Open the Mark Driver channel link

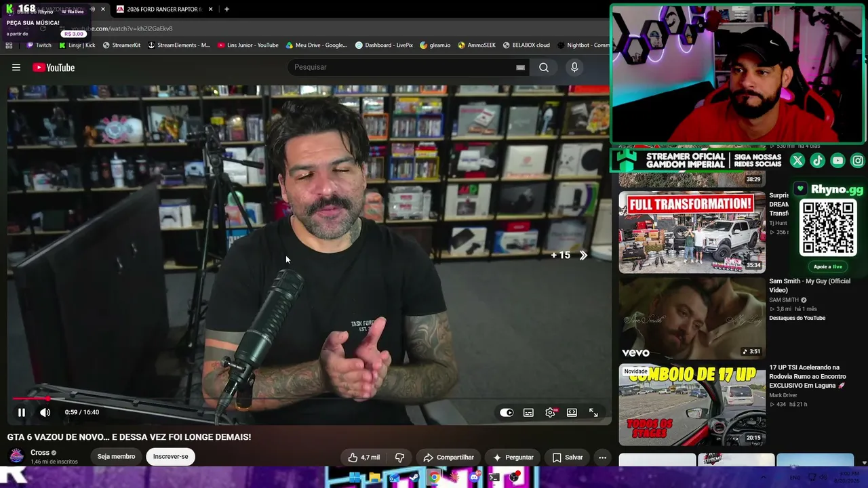coord(783,395)
